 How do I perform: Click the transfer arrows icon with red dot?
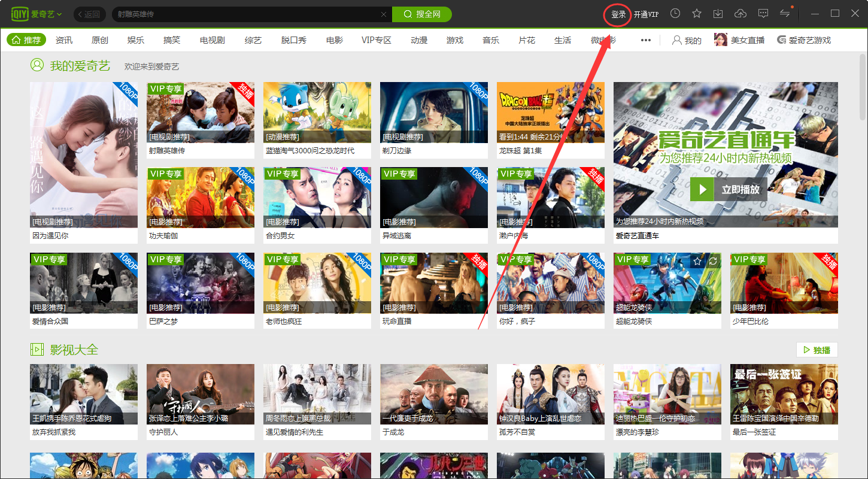(785, 13)
